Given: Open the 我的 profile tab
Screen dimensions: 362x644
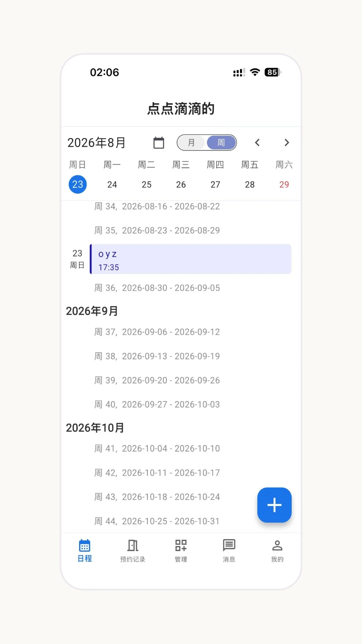Looking at the screenshot, I should point(277,550).
